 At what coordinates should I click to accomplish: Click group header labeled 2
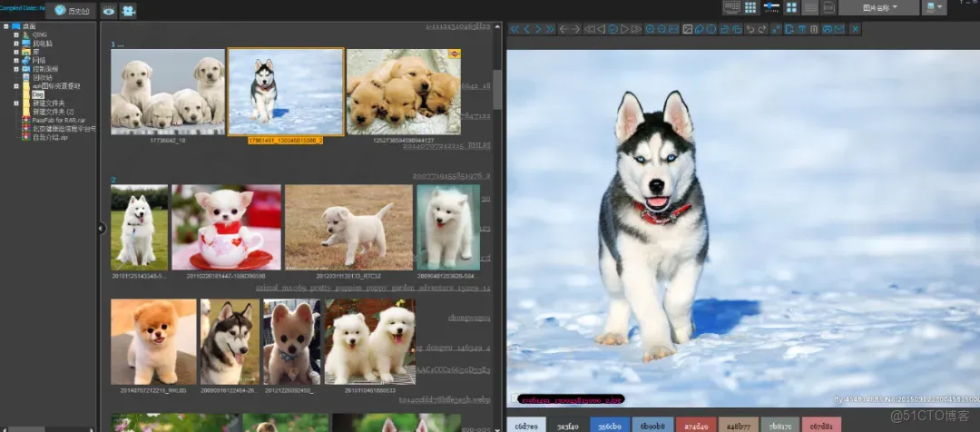point(113,180)
